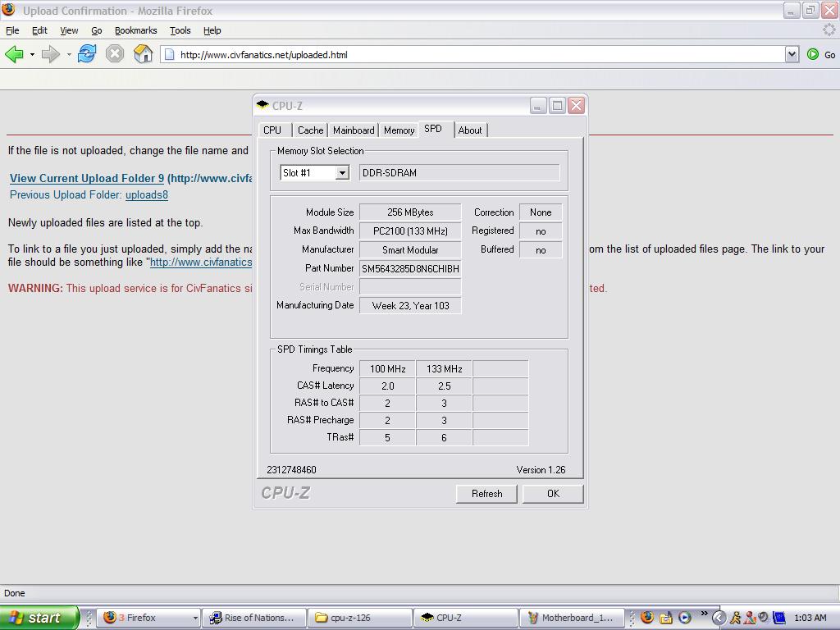Click Firefox Back arrow button

[15, 54]
